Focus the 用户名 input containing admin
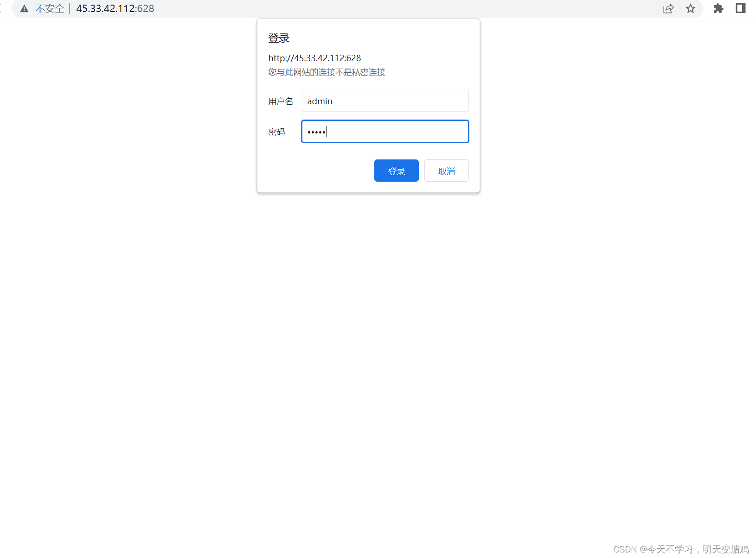The width and height of the screenshot is (756, 558). pyautogui.click(x=385, y=101)
